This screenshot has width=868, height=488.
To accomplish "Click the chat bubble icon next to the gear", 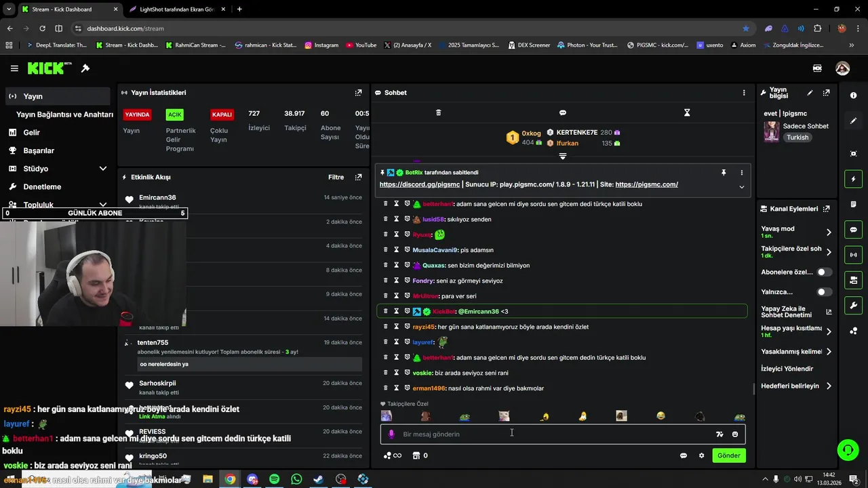I will (684, 455).
